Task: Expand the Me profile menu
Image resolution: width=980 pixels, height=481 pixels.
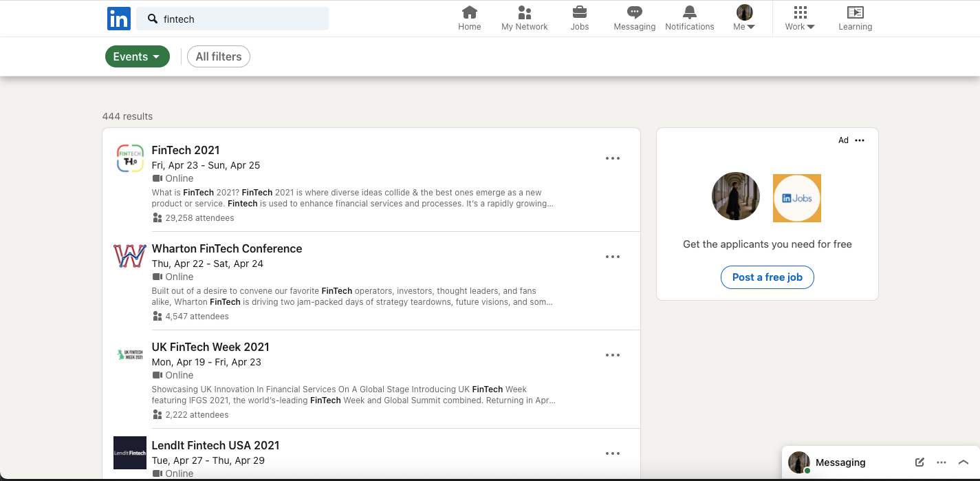Action: (x=744, y=19)
